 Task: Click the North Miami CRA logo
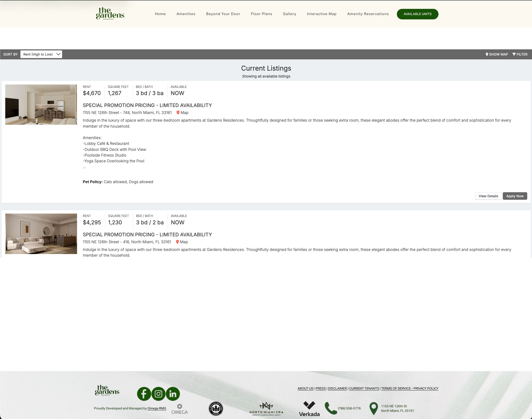click(x=266, y=409)
